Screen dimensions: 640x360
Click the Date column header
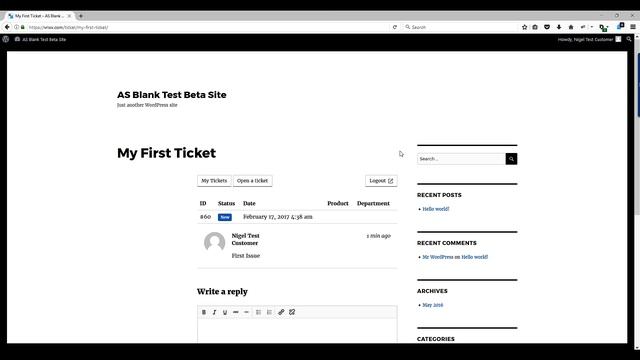(249, 203)
